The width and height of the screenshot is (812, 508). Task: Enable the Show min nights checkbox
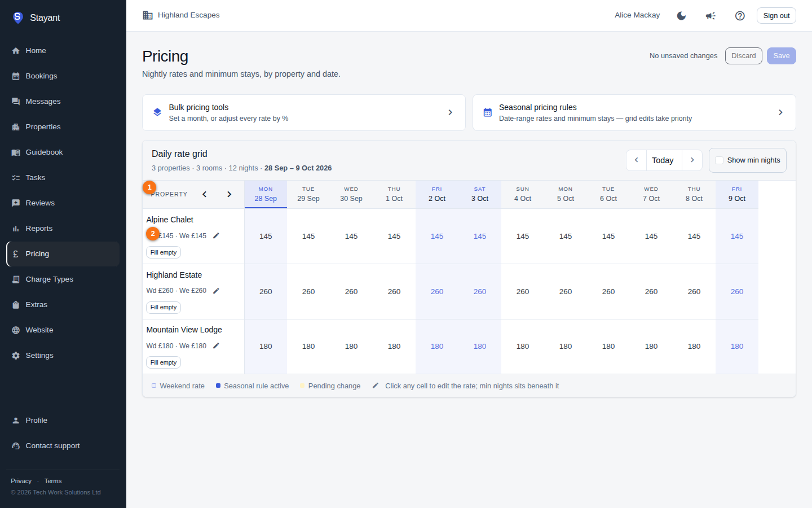(720, 160)
